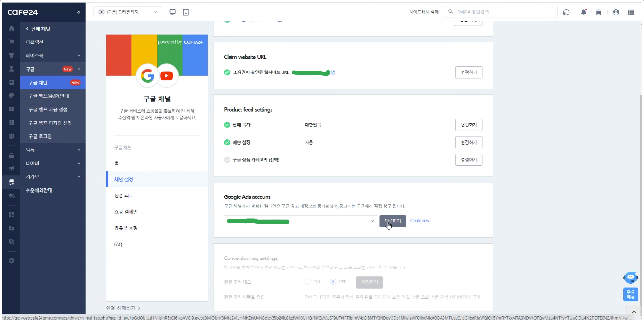Open the apps grid-plus rail icon
This screenshot has width=644, height=320.
tap(11, 215)
